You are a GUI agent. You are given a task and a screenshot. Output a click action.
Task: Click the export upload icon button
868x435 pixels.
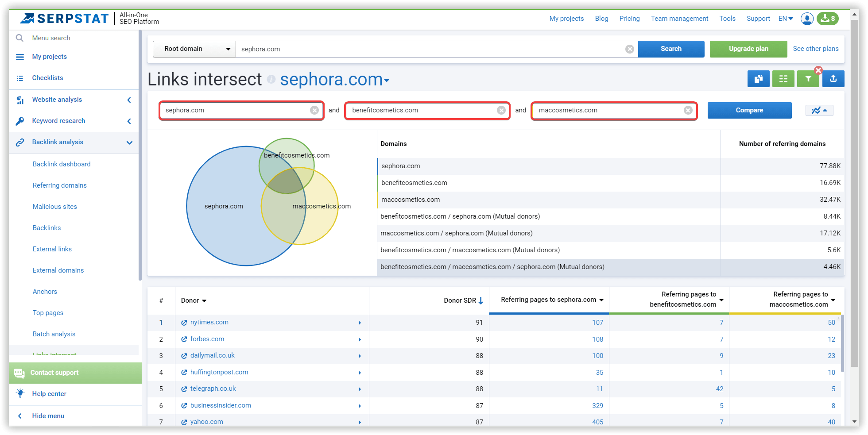click(833, 79)
